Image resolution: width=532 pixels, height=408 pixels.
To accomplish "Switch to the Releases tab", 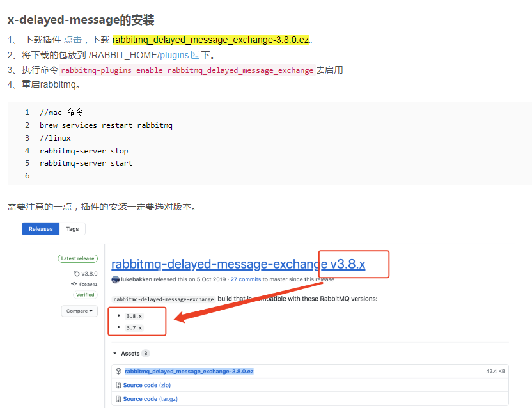I will (x=41, y=229).
